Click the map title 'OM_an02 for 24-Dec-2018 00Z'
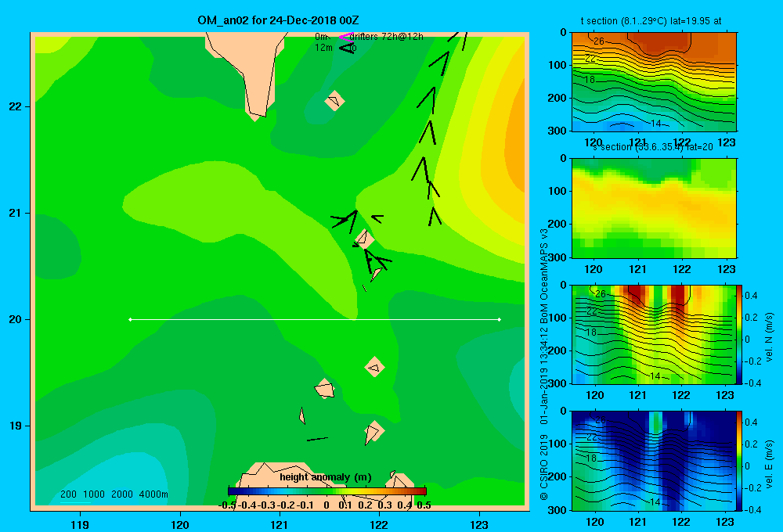783x532 pixels. [278, 20]
